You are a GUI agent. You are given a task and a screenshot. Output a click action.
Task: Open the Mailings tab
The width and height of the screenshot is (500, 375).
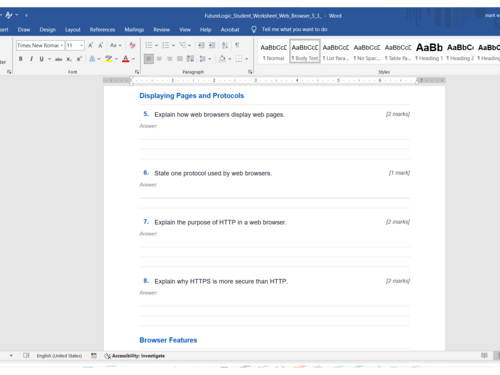134,29
